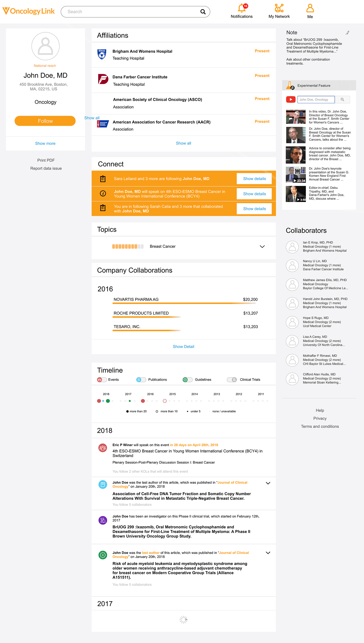Click the experimental feature video search icon
The height and width of the screenshot is (643, 364).
point(342,100)
